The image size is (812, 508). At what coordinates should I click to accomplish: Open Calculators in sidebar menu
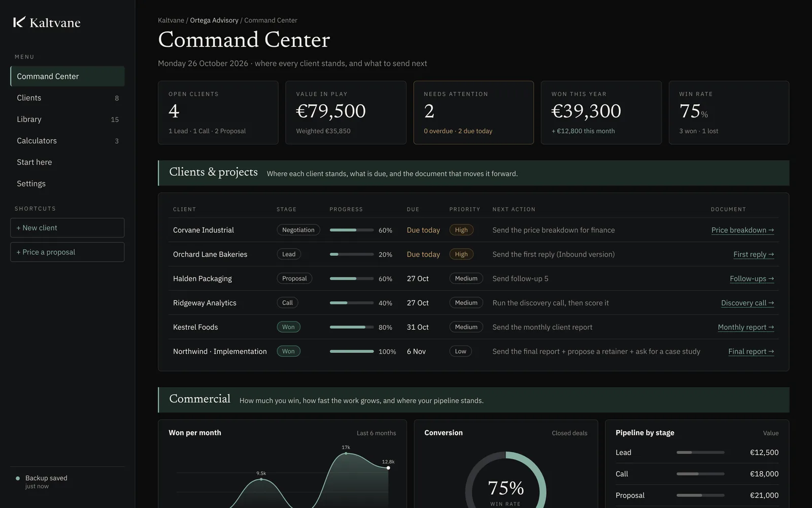[67, 141]
